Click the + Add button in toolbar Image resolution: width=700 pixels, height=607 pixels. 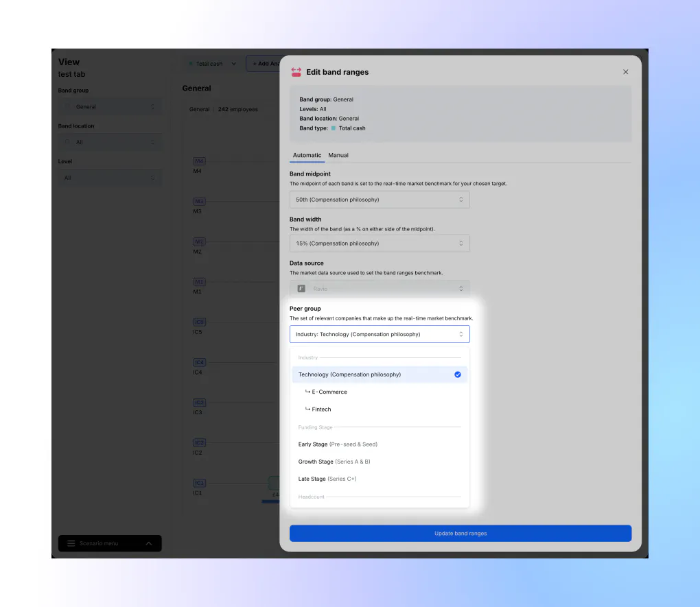point(264,64)
